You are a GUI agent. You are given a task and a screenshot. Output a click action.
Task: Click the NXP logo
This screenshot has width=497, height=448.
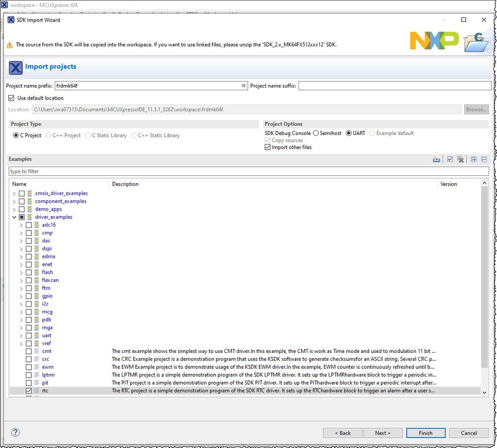point(434,40)
